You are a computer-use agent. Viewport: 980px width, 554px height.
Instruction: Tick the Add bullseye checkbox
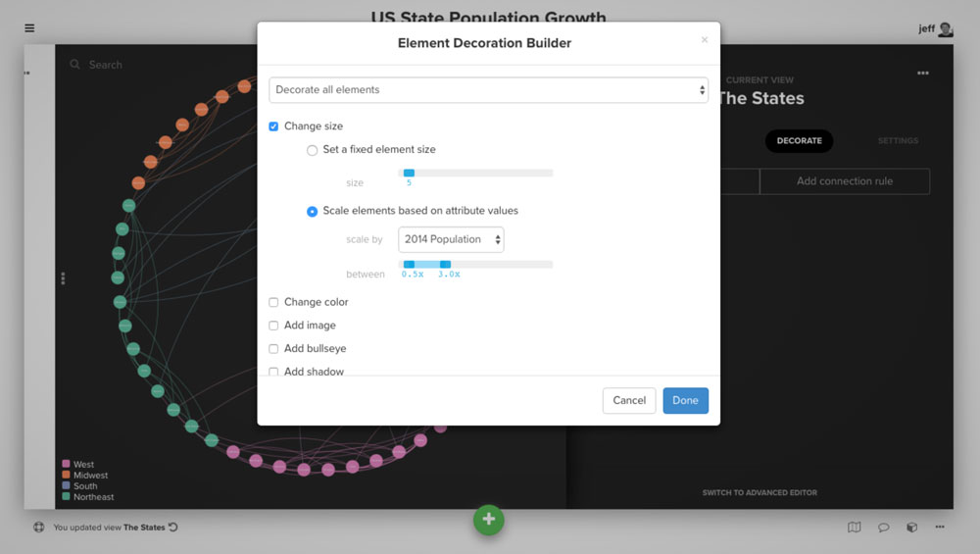tap(273, 349)
